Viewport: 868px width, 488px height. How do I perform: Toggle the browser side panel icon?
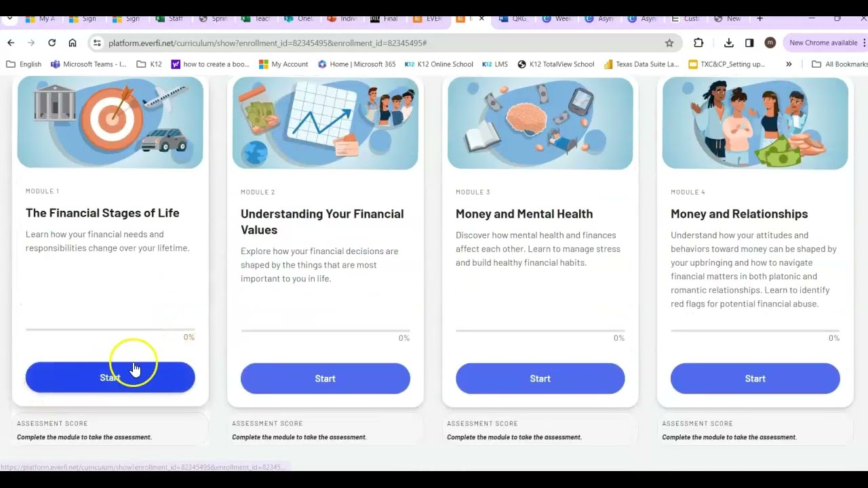coord(749,43)
